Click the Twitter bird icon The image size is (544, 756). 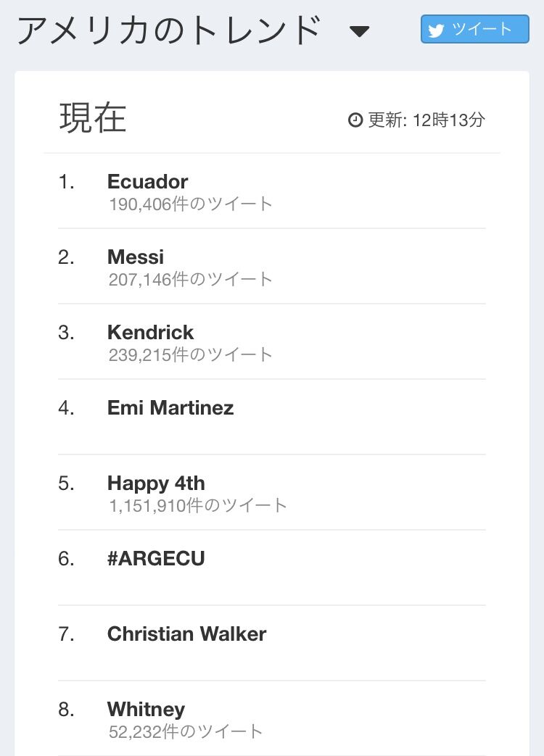(436, 30)
